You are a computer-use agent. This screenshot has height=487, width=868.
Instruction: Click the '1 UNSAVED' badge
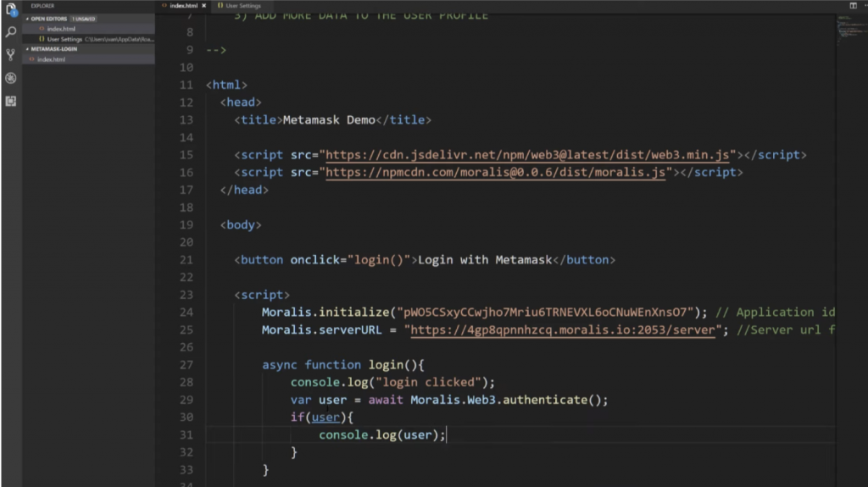coord(83,19)
